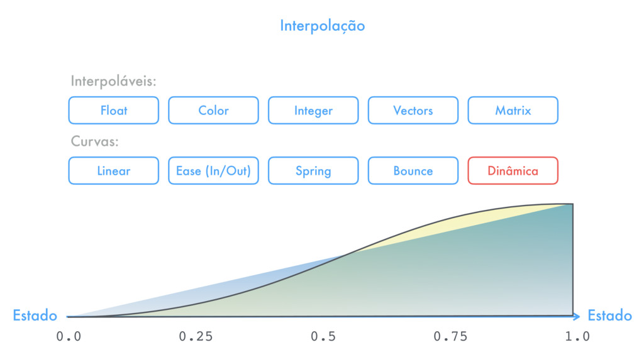This screenshot has height=362, width=644.
Task: Select the Vectors button
Action: pos(413,111)
